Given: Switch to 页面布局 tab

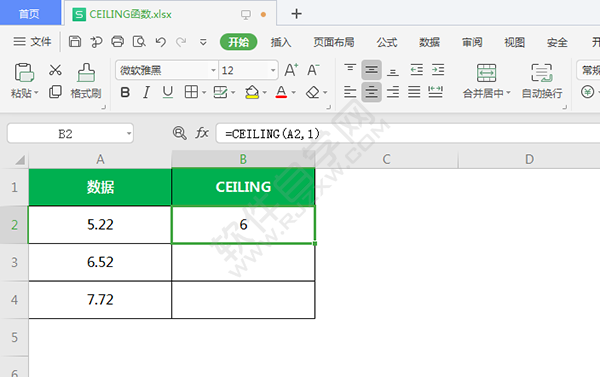Looking at the screenshot, I should [334, 42].
